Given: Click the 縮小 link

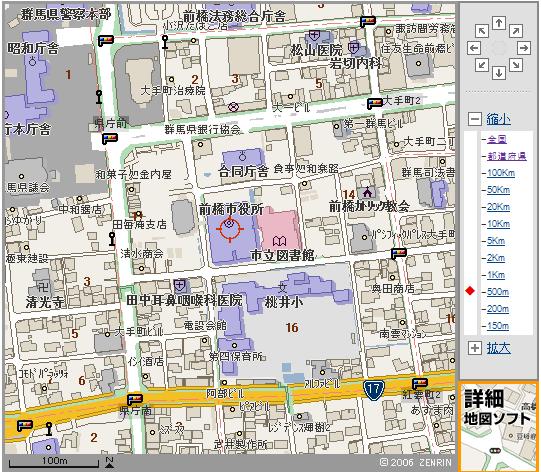Looking at the screenshot, I should [499, 119].
